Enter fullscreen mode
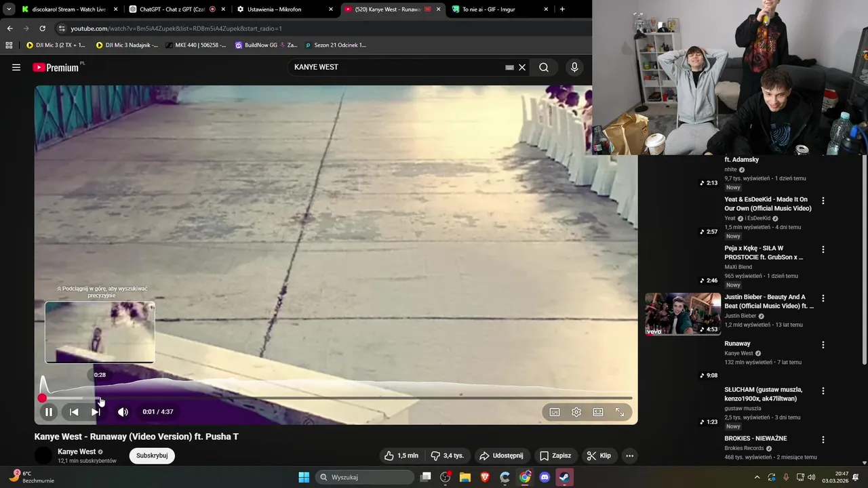The height and width of the screenshot is (488, 868). [620, 411]
